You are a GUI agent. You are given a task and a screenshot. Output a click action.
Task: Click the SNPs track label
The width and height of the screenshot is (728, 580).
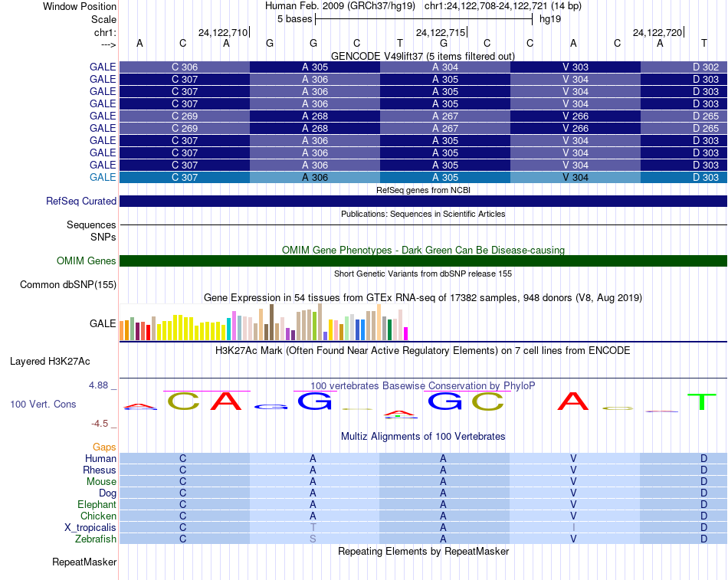coord(103,237)
